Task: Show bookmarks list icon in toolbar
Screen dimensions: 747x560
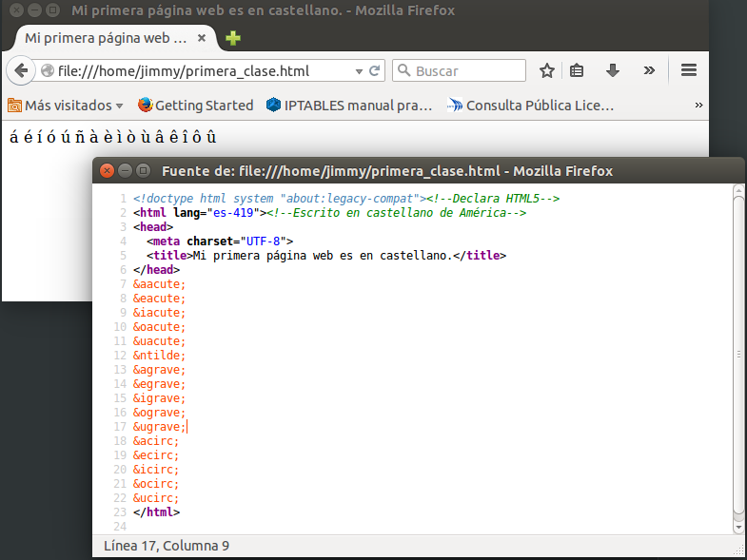Action: (x=577, y=70)
